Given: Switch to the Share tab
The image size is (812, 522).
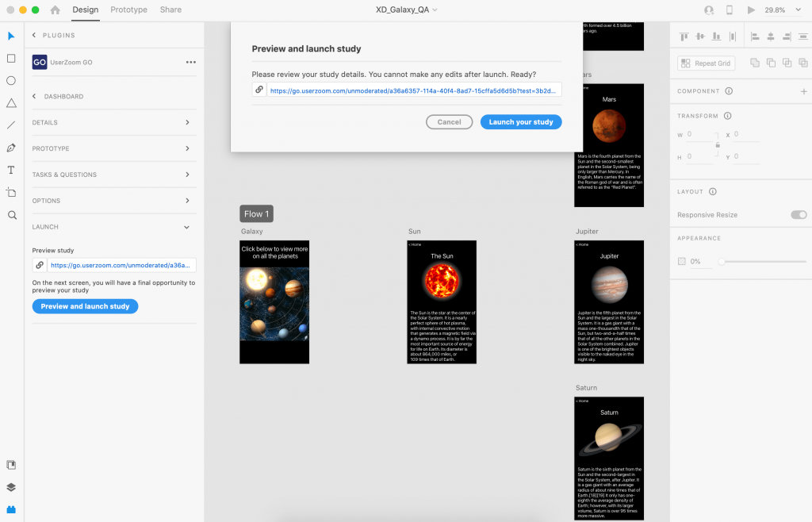Looking at the screenshot, I should pyautogui.click(x=170, y=10).
